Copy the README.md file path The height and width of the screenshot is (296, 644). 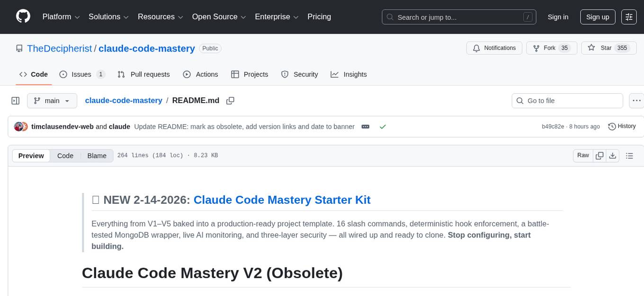coord(231,100)
